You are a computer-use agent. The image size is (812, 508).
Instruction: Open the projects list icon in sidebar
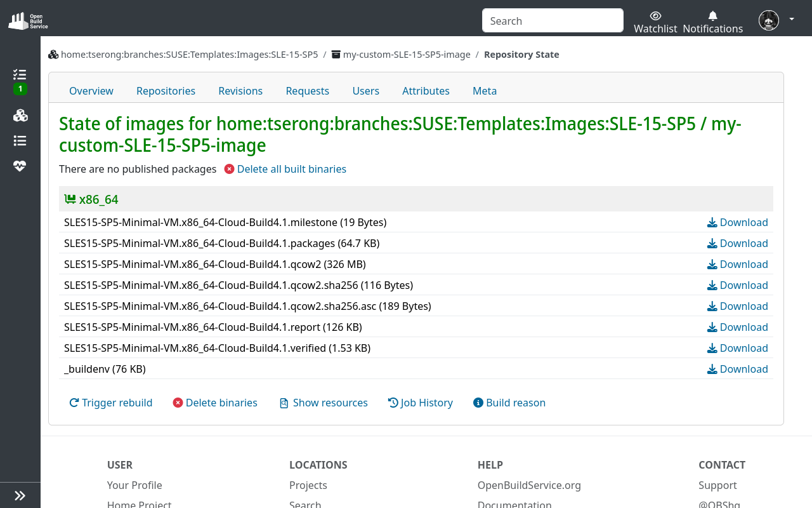pos(20,140)
